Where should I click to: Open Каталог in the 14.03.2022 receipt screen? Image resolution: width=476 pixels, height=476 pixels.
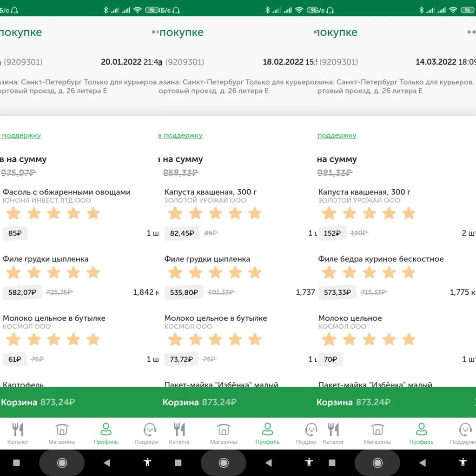pos(333,433)
